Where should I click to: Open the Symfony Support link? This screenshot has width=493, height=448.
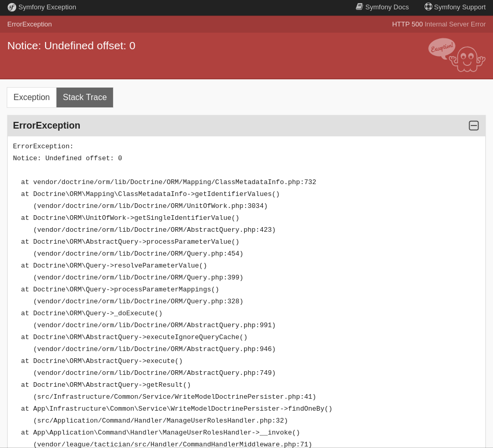tap(459, 7)
